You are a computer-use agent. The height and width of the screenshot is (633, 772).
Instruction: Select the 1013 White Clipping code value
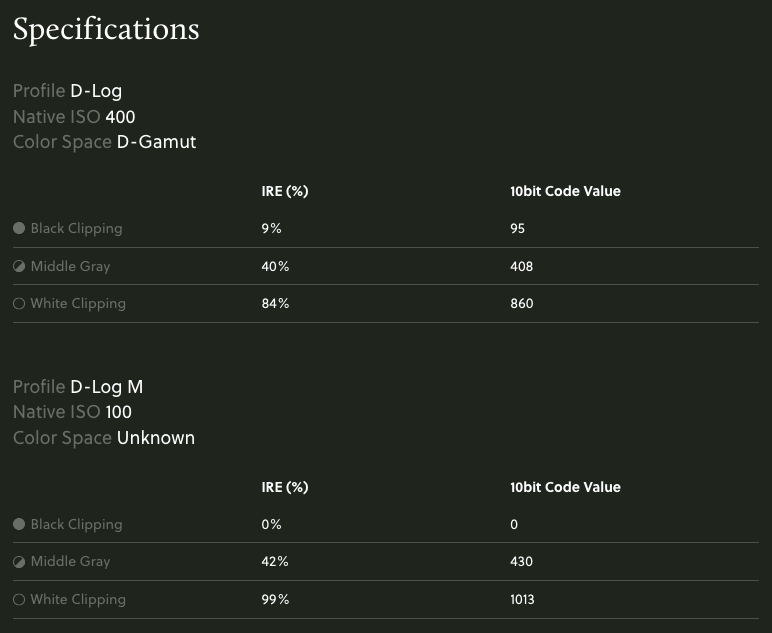522,599
